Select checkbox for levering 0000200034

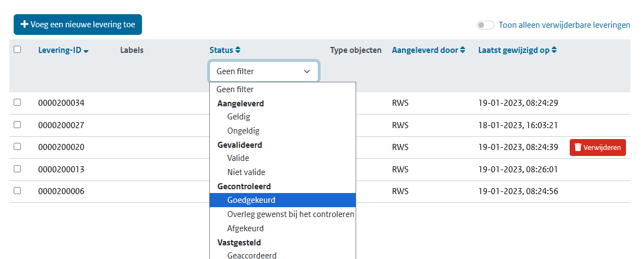[x=17, y=102]
